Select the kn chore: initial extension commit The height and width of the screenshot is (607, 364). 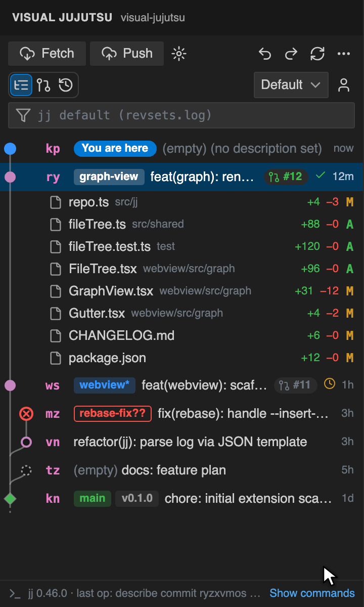tap(182, 499)
